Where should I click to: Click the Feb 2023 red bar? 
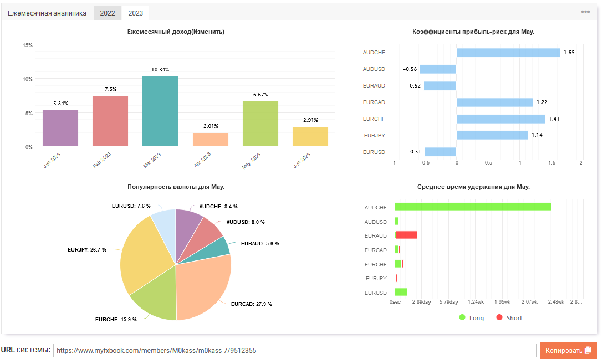(110, 121)
